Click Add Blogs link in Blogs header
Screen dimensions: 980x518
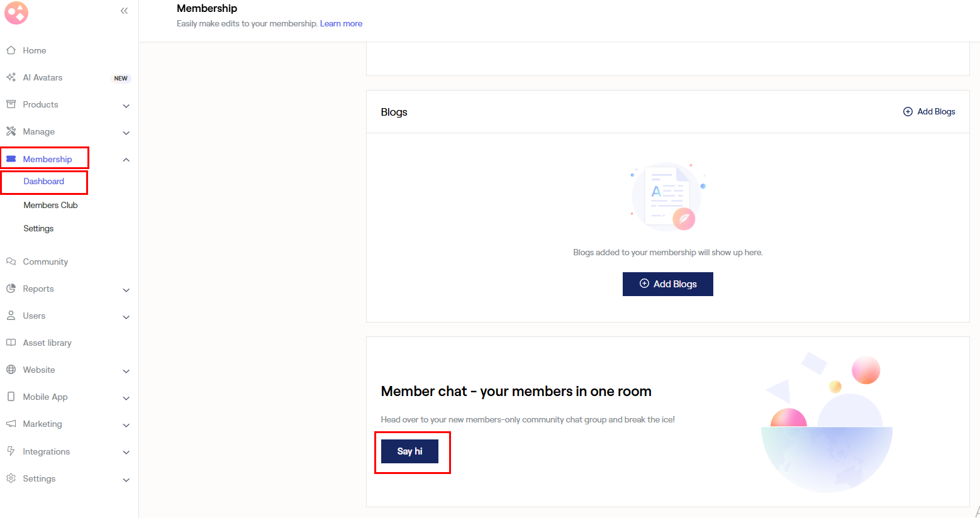coord(929,112)
